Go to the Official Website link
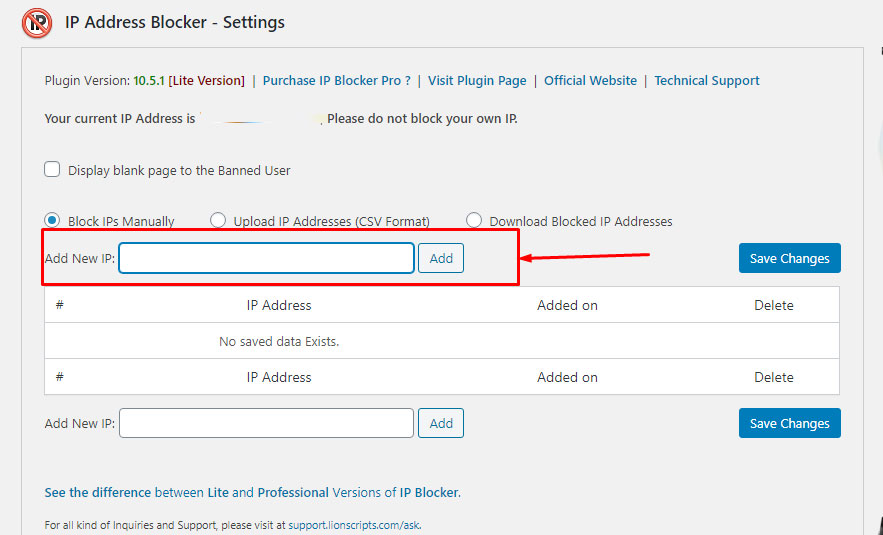This screenshot has height=535, width=883. click(590, 81)
